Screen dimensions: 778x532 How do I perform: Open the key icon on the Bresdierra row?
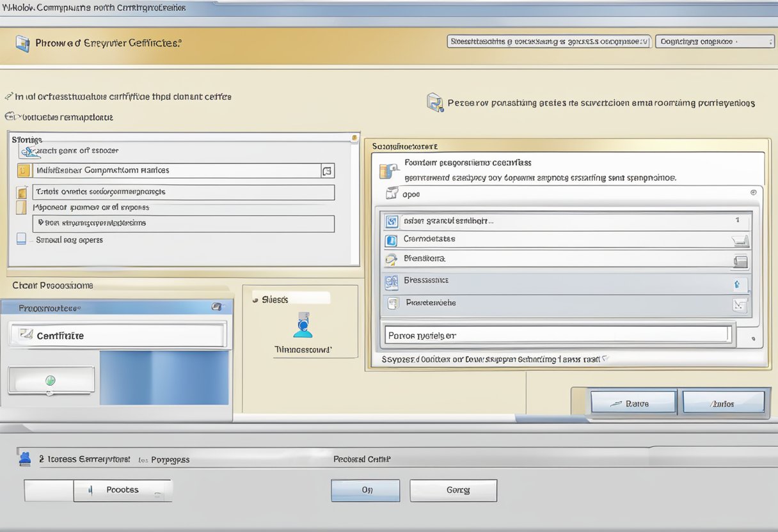pyautogui.click(x=393, y=260)
